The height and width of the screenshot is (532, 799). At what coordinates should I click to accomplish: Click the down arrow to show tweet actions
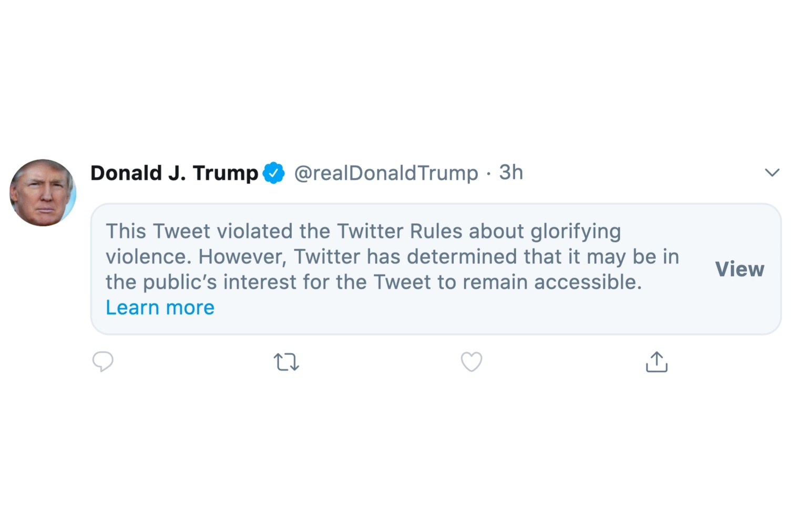click(772, 172)
